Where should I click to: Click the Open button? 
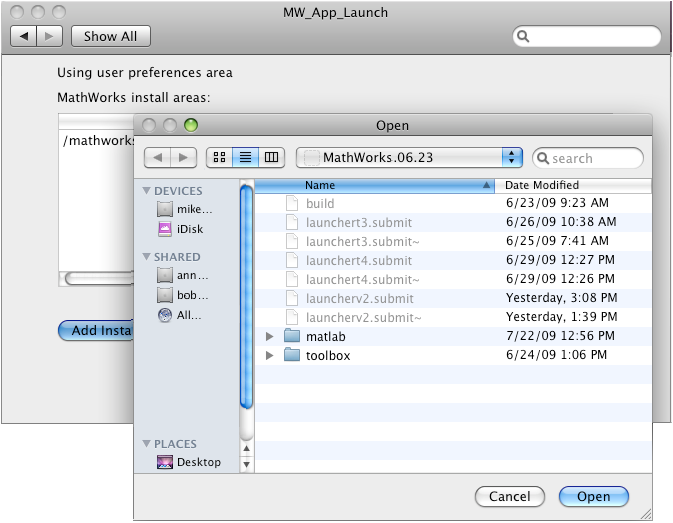tap(593, 497)
